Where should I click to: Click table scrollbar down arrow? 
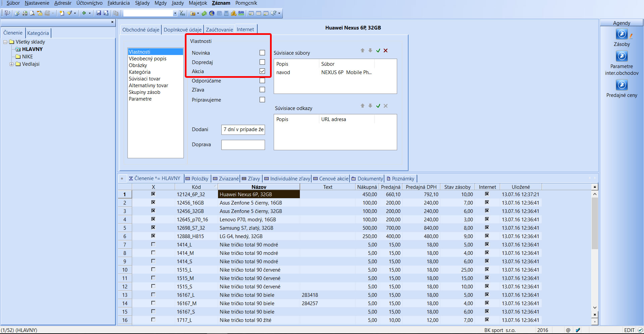595,308
